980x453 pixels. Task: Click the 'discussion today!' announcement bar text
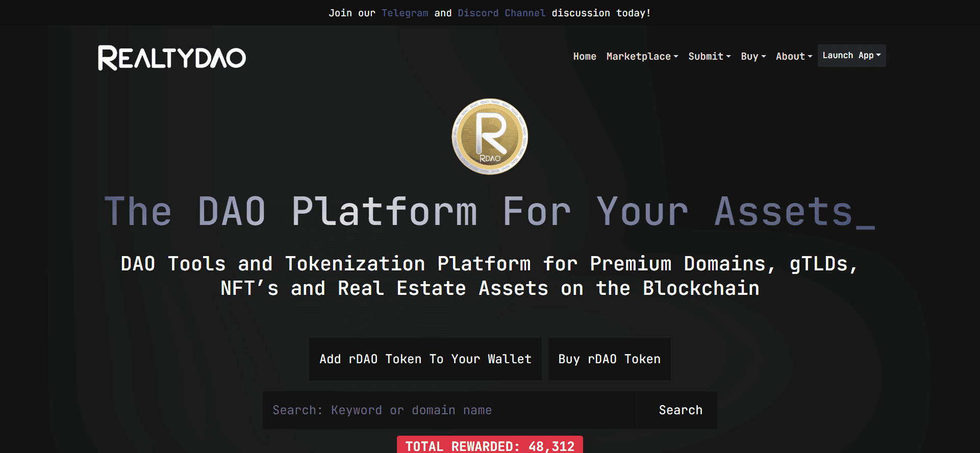coord(600,13)
